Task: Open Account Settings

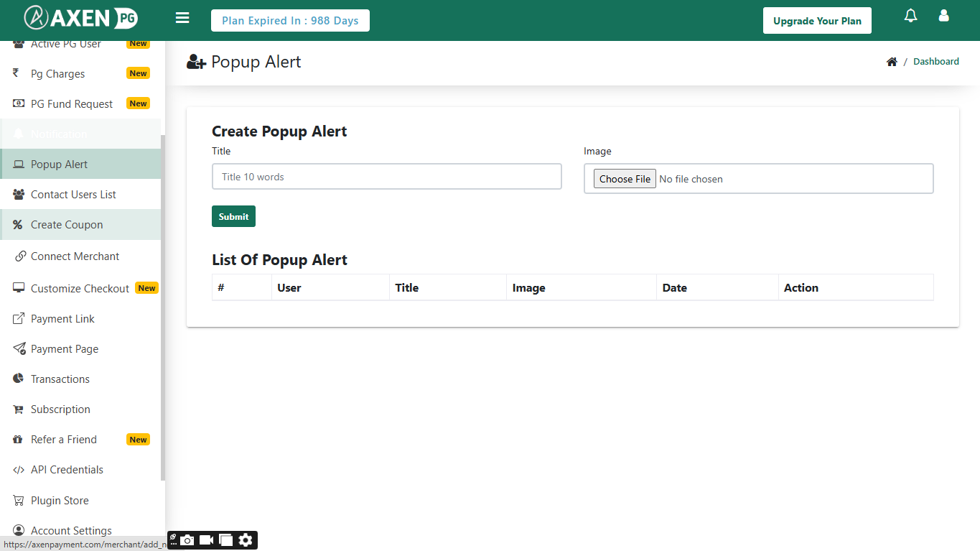Action: click(80, 530)
